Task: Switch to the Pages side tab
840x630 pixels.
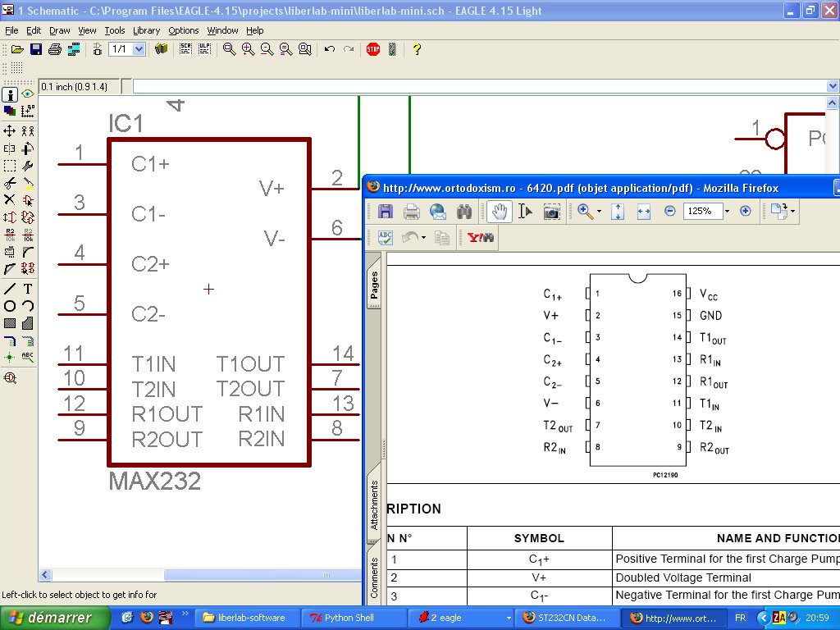Action: point(374,285)
